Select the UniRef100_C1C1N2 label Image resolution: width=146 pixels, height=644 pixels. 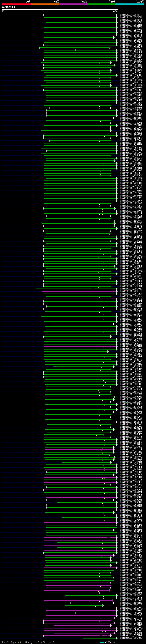(131, 625)
